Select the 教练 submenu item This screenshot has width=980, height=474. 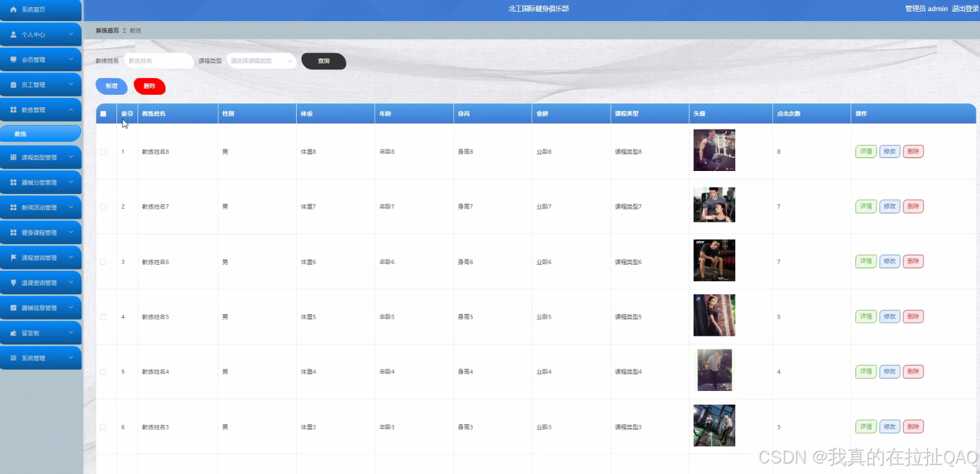coord(41,133)
